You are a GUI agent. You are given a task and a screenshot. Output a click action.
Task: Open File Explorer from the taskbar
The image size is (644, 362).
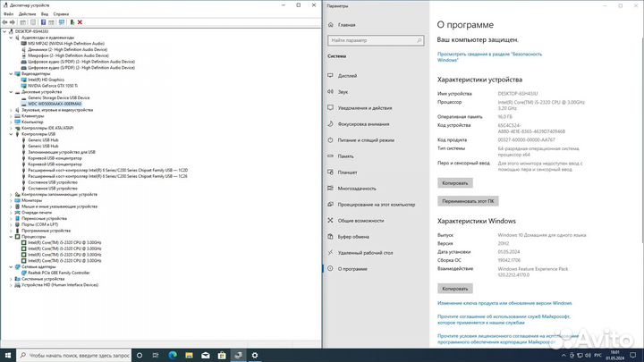189,356
